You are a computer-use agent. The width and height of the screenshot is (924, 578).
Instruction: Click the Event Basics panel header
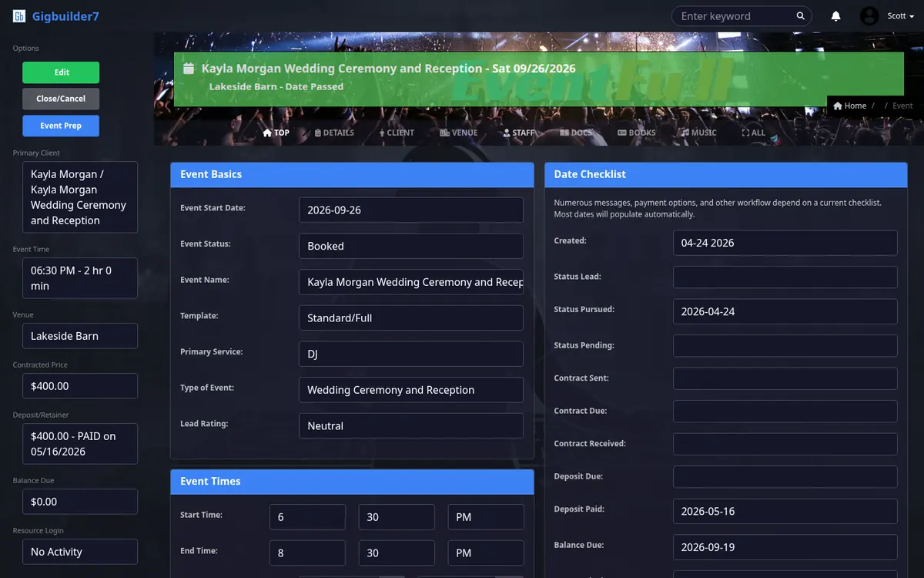coord(352,174)
